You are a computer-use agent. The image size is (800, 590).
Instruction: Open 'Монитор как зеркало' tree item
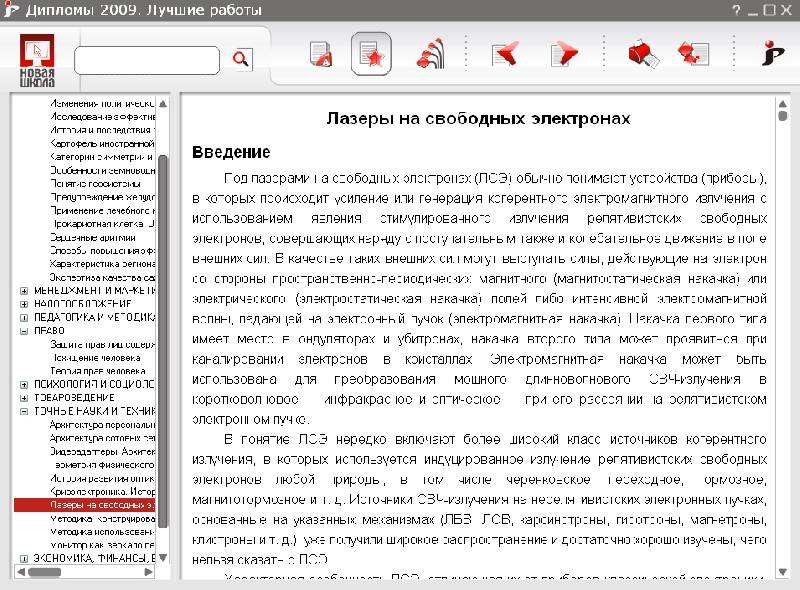click(x=102, y=545)
